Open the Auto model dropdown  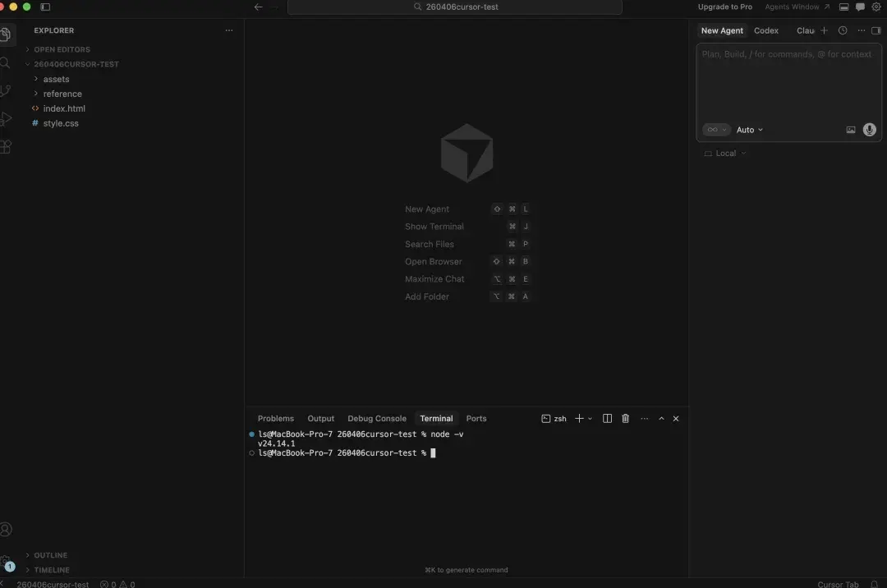[x=749, y=130]
